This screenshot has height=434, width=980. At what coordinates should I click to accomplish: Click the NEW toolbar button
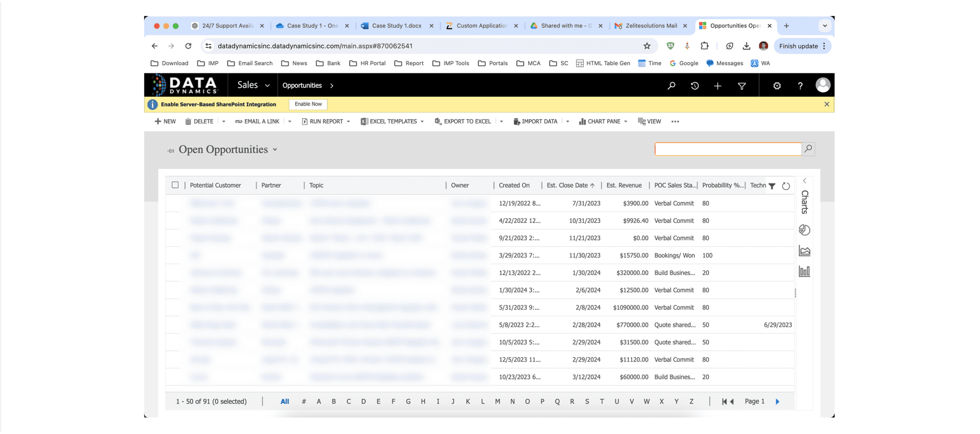(x=165, y=122)
